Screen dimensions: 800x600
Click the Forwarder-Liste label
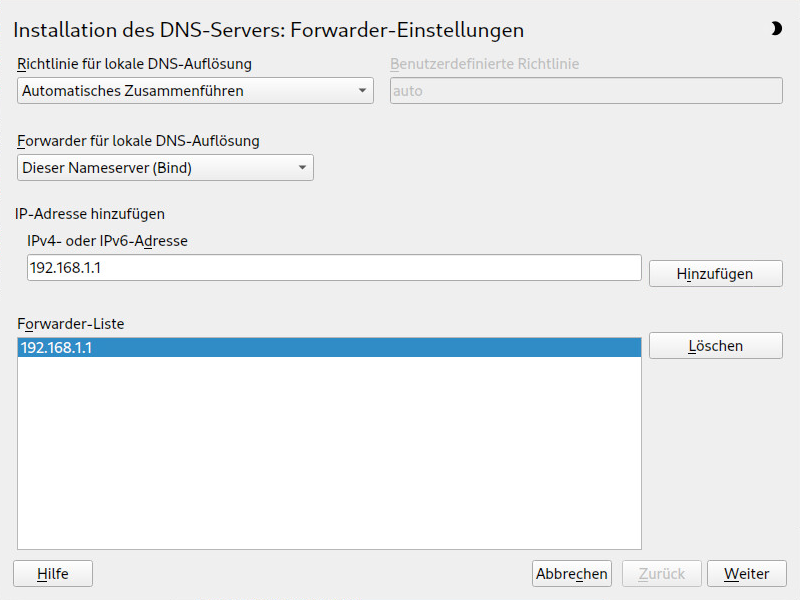[70, 324]
